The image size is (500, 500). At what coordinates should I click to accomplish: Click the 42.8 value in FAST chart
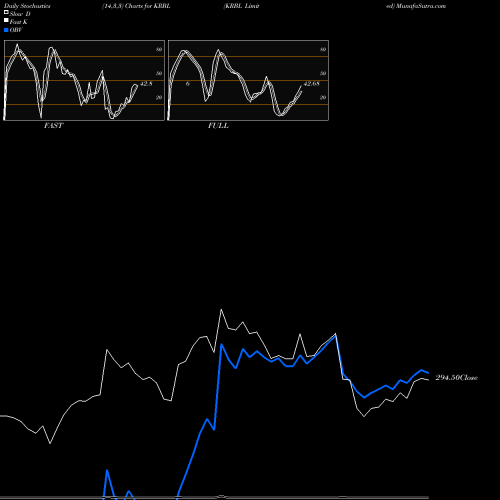click(146, 84)
